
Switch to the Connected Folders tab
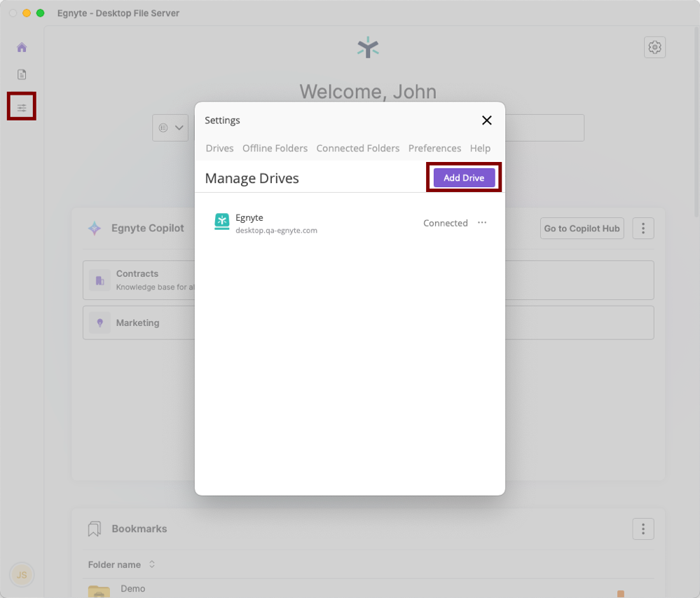pos(357,148)
